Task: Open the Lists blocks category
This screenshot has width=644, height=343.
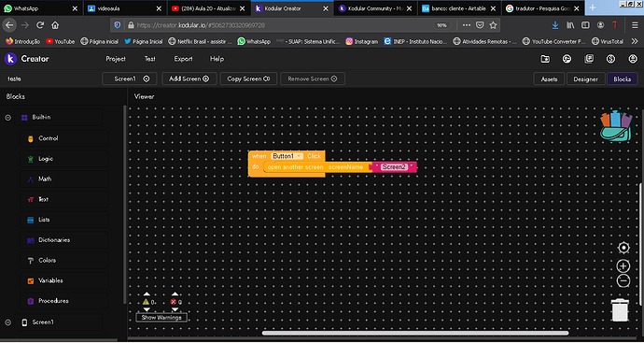Action: click(x=64, y=220)
